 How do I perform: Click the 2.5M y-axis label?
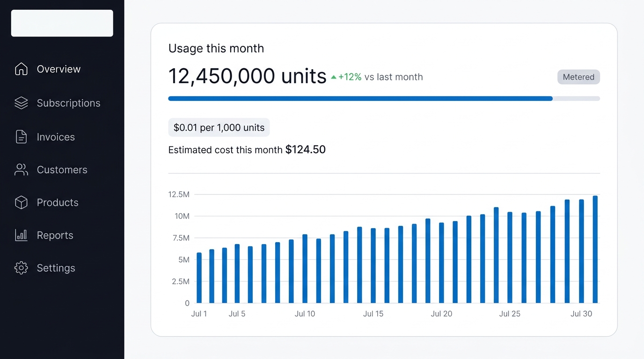[x=181, y=281]
